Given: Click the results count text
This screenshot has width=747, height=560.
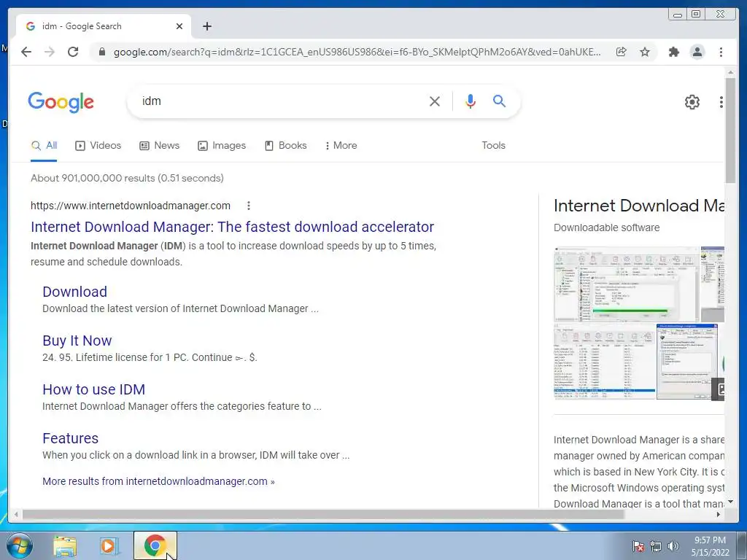Looking at the screenshot, I should (127, 178).
